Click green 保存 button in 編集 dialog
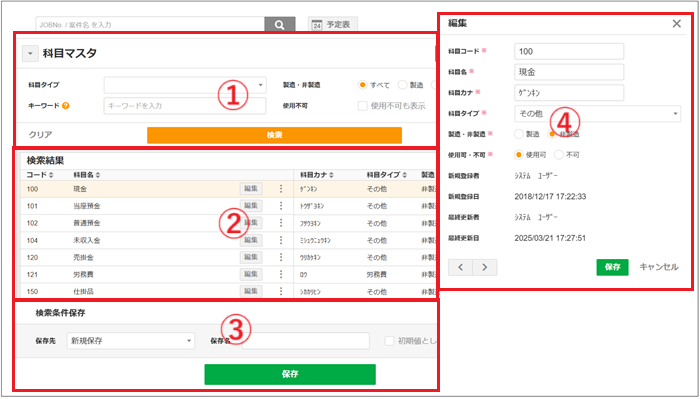Viewport: 700px width, 399px height. 612,267
